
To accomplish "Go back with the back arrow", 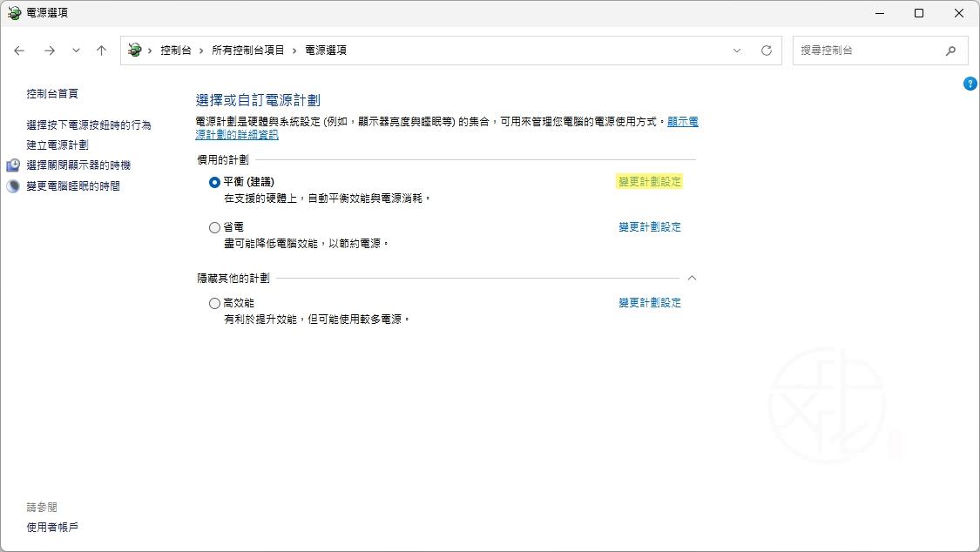I will [x=19, y=50].
